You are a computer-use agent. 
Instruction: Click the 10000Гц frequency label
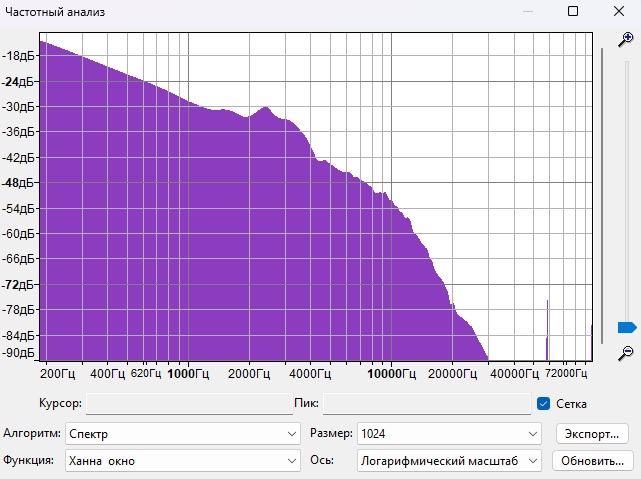click(391, 374)
